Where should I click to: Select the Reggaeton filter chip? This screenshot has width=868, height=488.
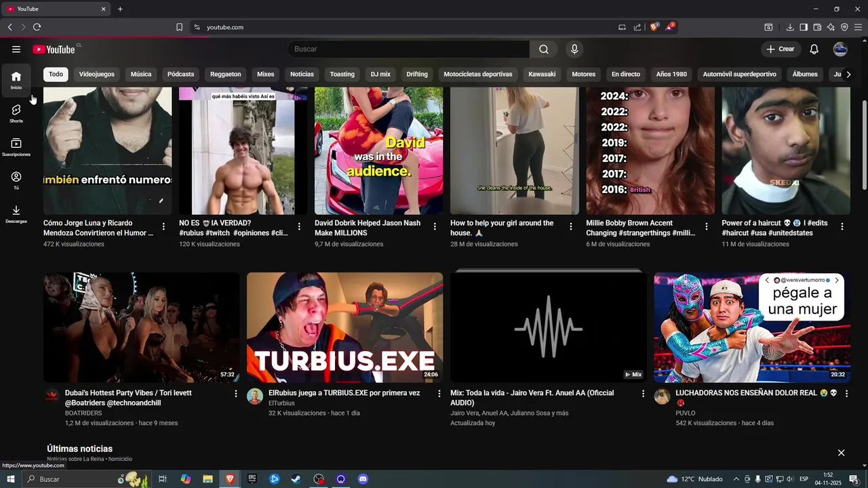pos(226,75)
